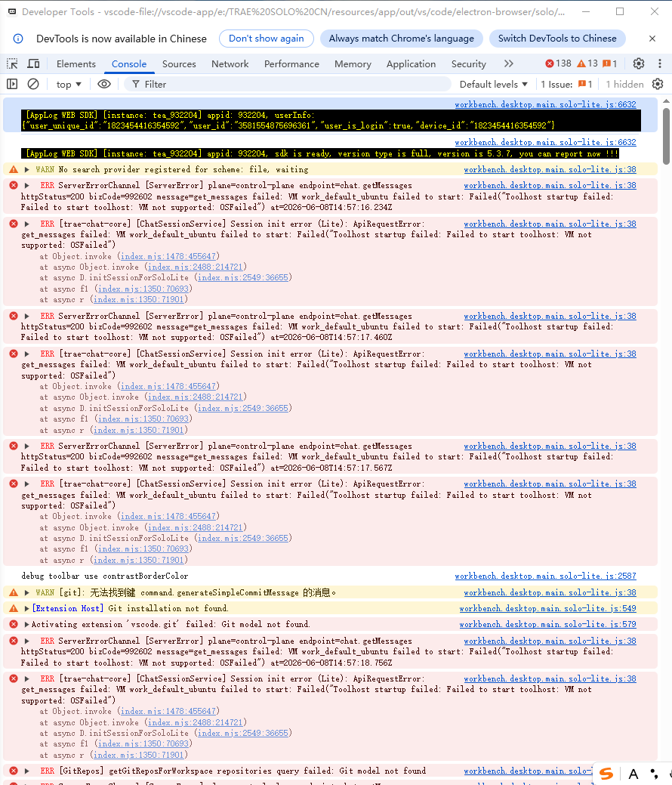The height and width of the screenshot is (785, 672).
Task: Open the top JavaScript context dropdown
Action: click(69, 84)
